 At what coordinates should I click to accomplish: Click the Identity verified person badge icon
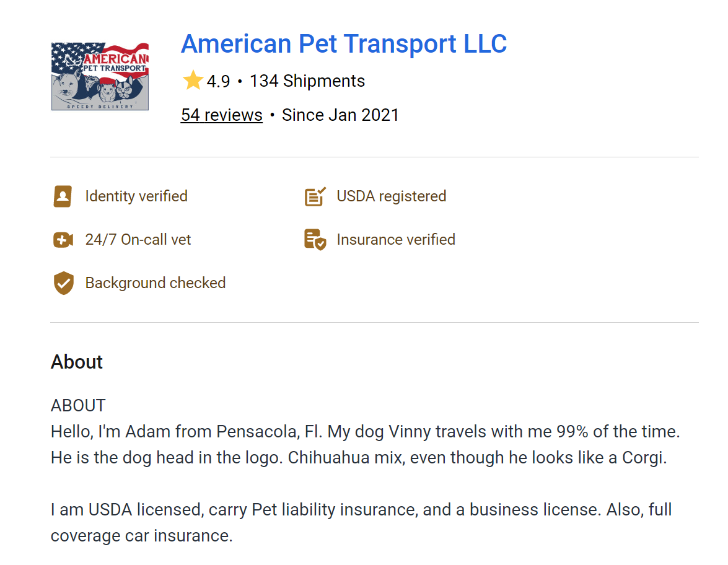coord(63,196)
